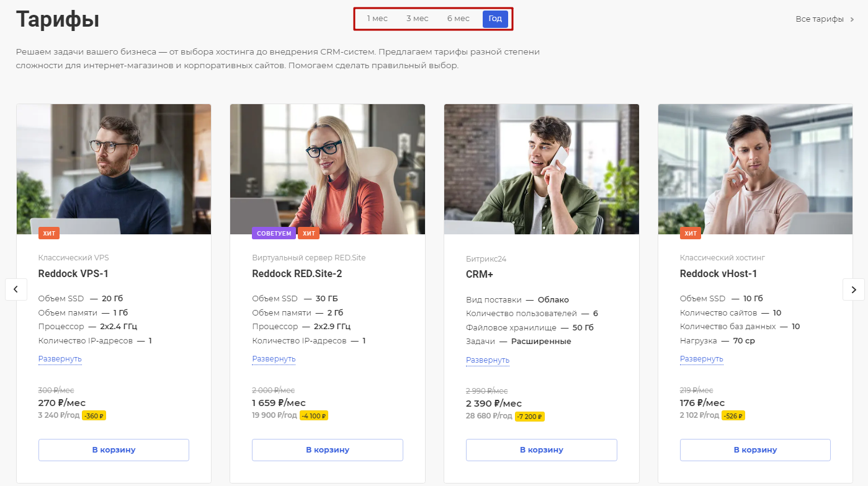Click the Битрикс24 category label
Screen dimensions: 868x486
click(486, 259)
